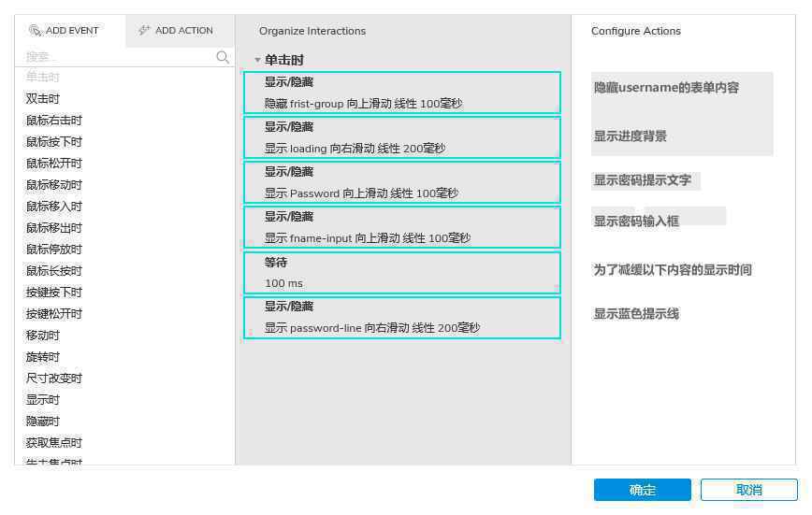
Task: Pick the 尺寸改变时 event
Action: 54,378
